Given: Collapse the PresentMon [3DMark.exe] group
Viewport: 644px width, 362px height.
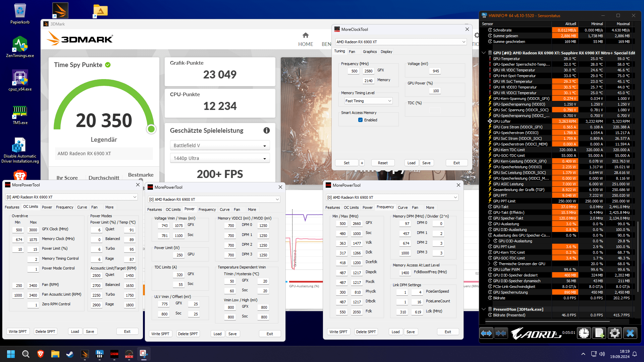Looking at the screenshot, I should [483, 309].
